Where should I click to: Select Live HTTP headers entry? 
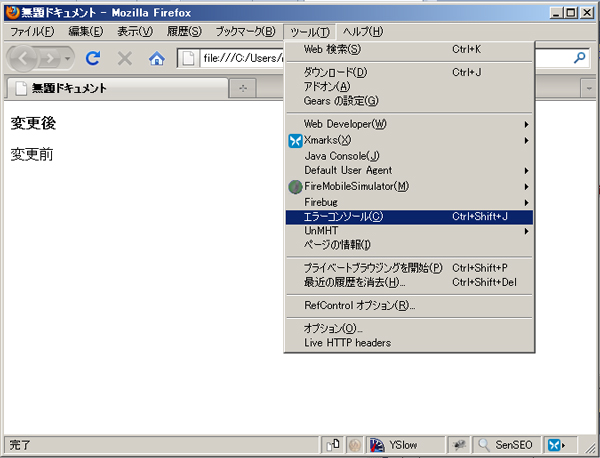(x=409, y=343)
